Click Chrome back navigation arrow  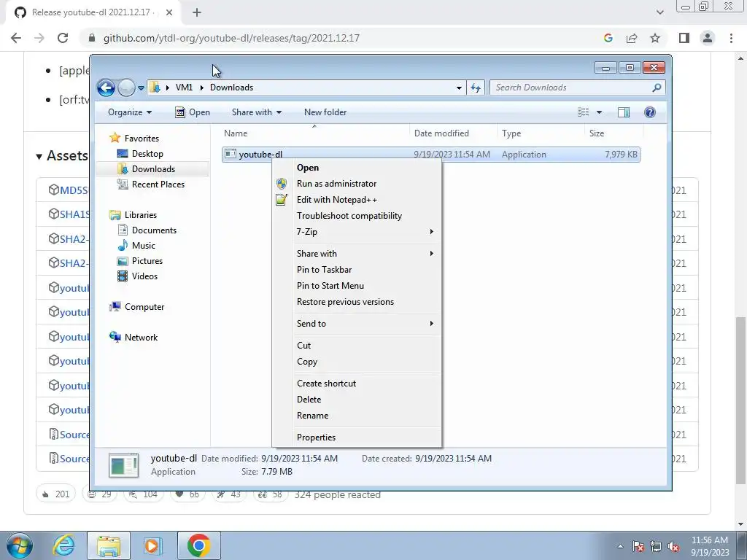click(x=16, y=38)
